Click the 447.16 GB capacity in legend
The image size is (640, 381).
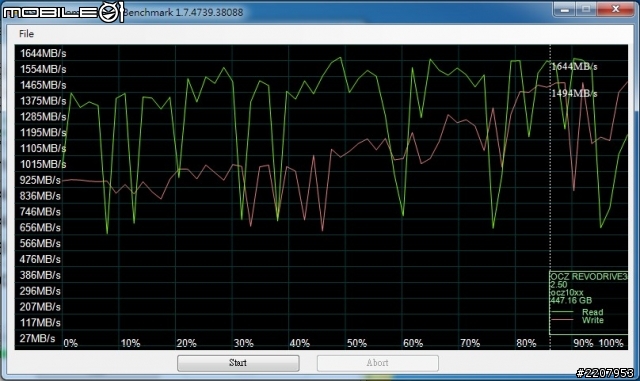pos(571,301)
